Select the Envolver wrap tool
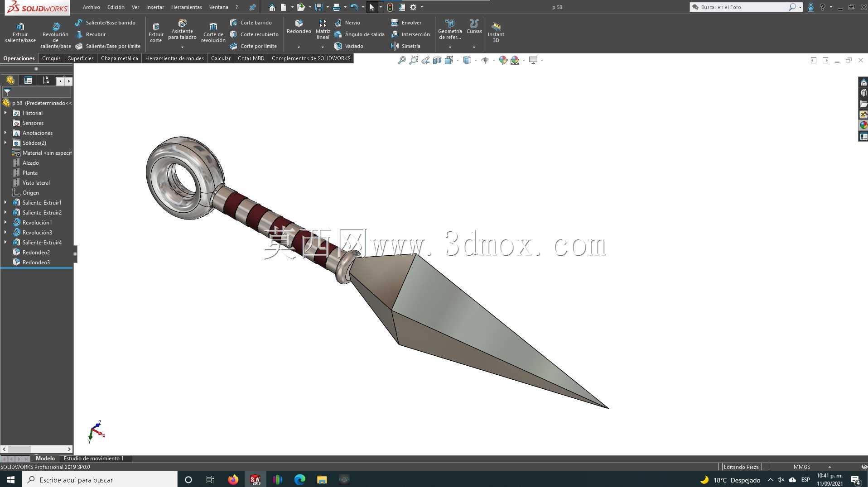Screen dimensions: 868x487 point(406,23)
